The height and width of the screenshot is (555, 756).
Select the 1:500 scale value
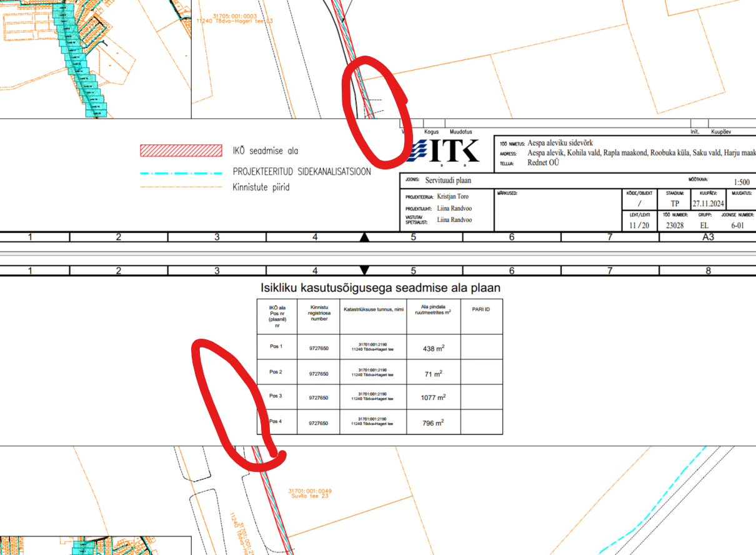tap(742, 182)
